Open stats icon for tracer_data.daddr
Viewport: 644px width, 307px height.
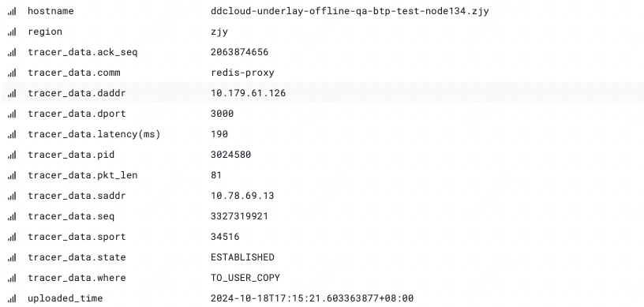(12, 93)
